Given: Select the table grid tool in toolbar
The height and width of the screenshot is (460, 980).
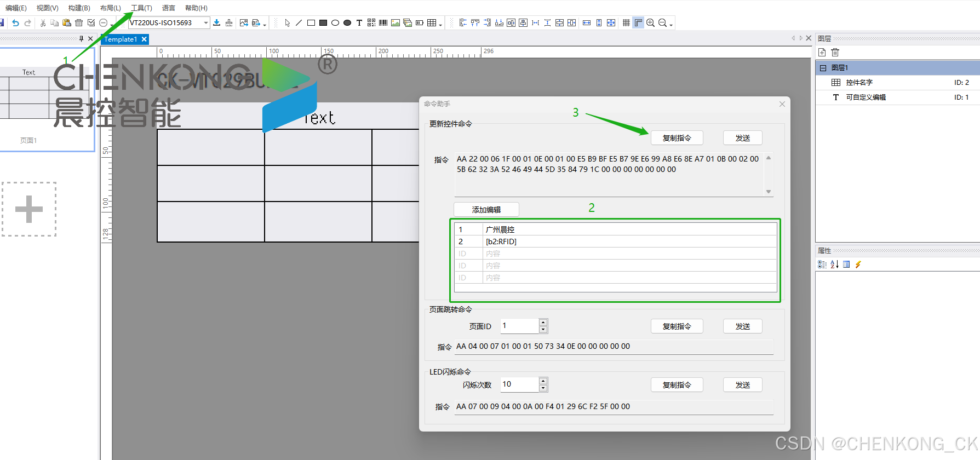Looking at the screenshot, I should coord(432,23).
